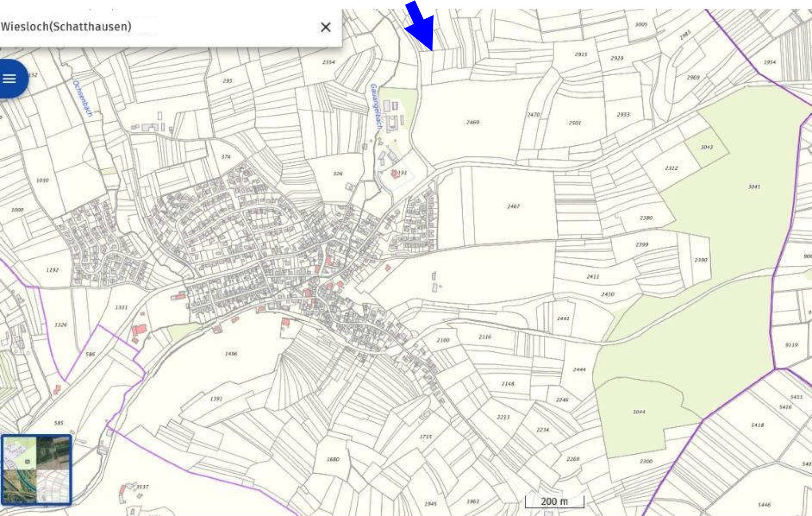This screenshot has height=516, width=812.
Task: Select parcel number 1192
Action: click(52, 270)
